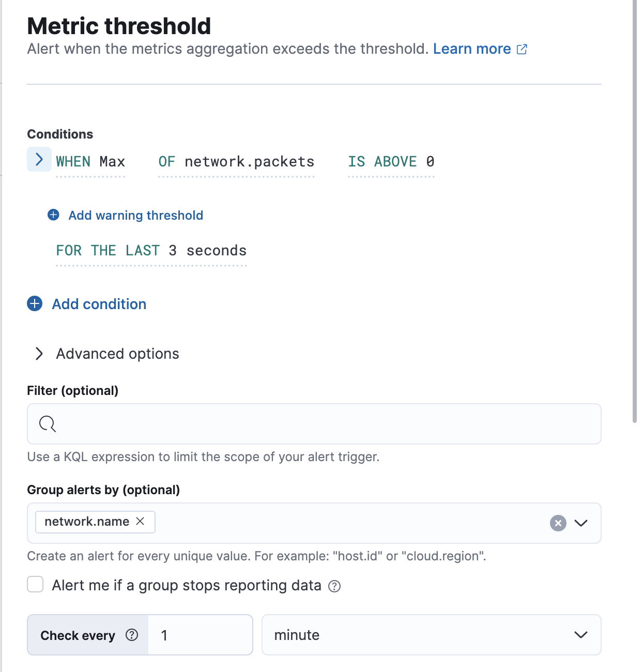Collapse the WHEN condition using its chevron

[x=39, y=160]
